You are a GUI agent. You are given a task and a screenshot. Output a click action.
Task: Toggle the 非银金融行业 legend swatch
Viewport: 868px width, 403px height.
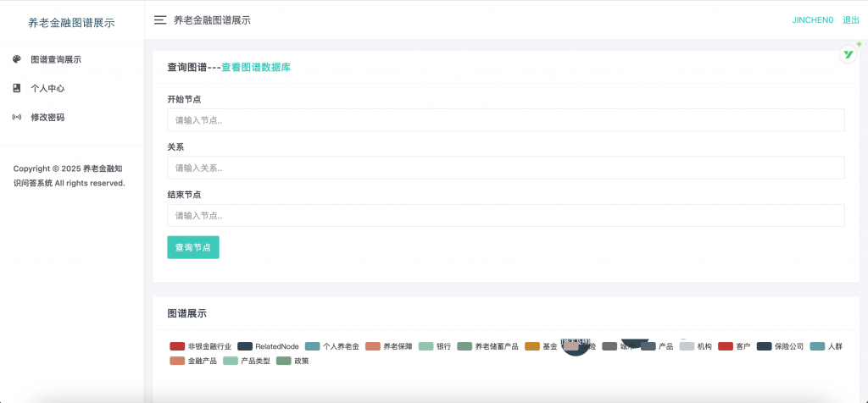click(x=177, y=346)
